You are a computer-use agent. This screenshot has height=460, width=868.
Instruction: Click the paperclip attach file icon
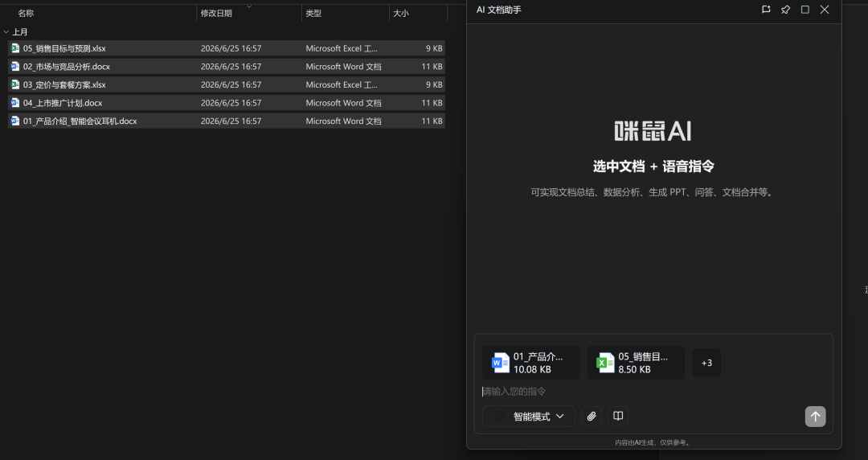click(x=592, y=417)
